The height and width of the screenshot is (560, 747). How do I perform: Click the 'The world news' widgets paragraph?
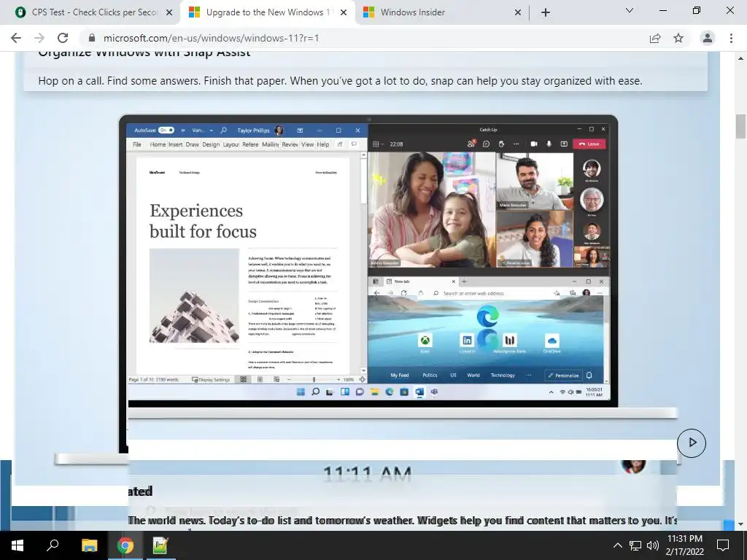tap(403, 521)
